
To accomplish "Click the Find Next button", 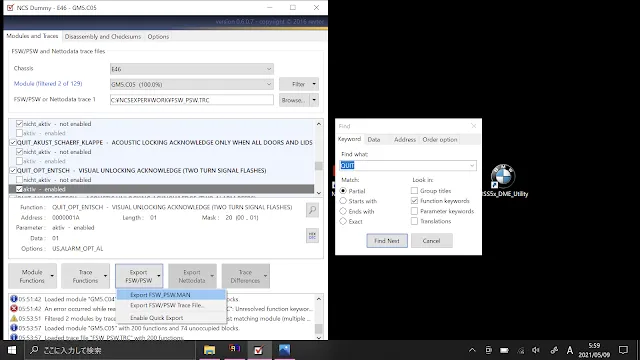I will click(387, 241).
